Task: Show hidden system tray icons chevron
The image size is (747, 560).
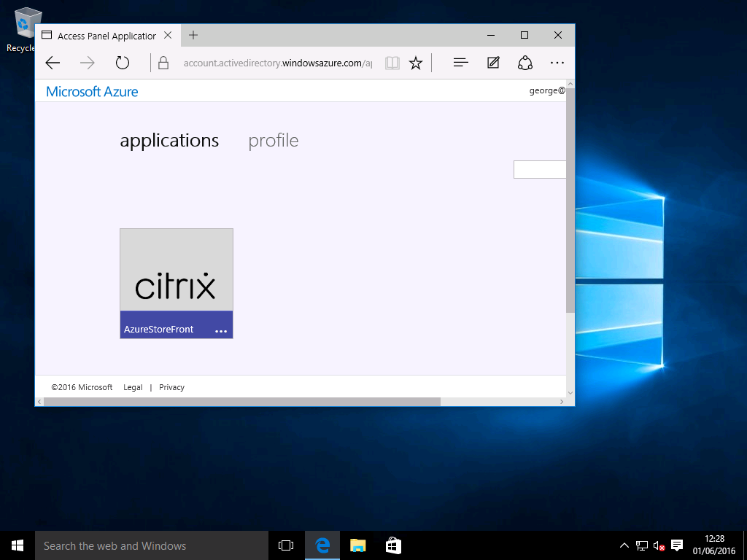Action: [624, 545]
